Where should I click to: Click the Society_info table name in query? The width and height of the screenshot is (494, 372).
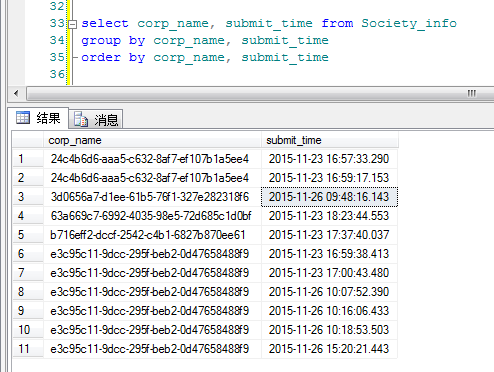point(409,24)
